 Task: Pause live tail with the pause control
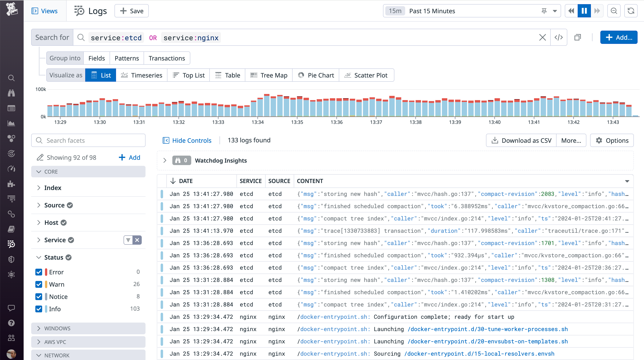584,11
